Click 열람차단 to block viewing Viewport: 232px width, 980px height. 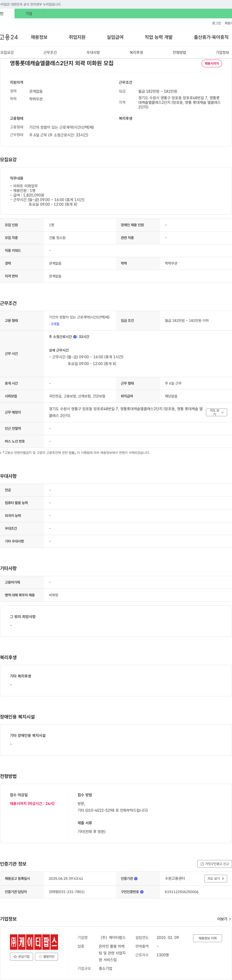pos(46,956)
